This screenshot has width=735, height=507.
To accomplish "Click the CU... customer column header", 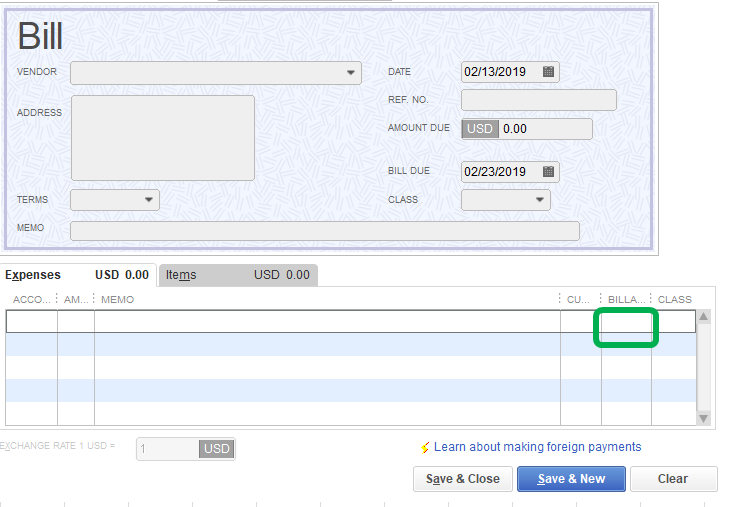I will (x=579, y=299).
